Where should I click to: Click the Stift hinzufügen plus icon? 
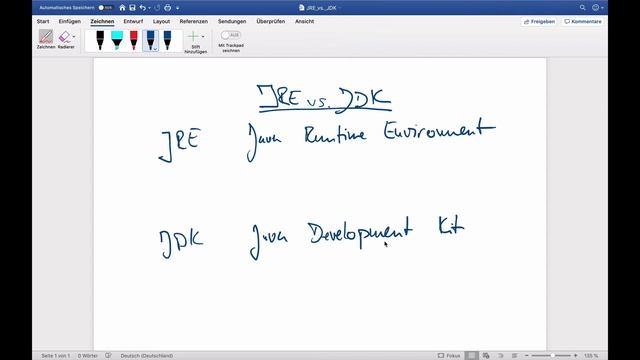point(193,37)
